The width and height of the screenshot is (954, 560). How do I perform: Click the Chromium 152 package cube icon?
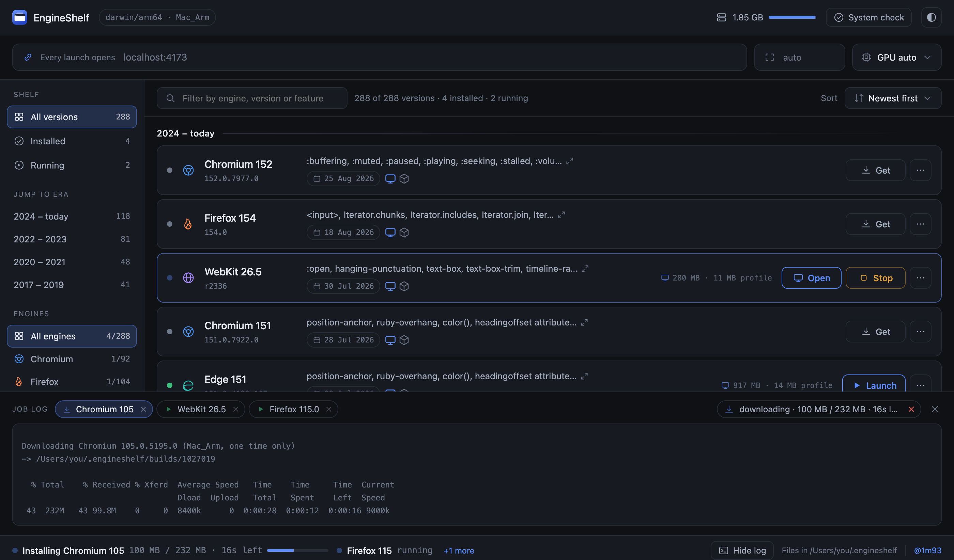pos(404,179)
